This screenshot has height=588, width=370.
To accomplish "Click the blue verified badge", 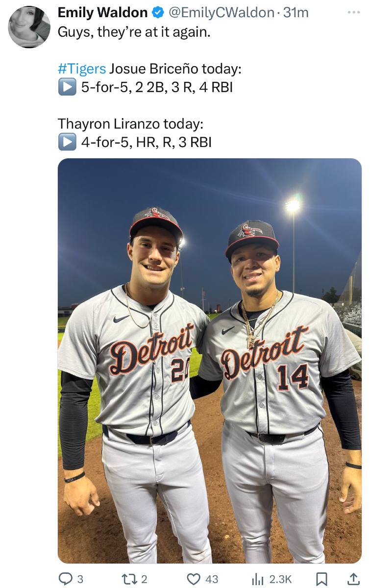I will (x=158, y=12).
